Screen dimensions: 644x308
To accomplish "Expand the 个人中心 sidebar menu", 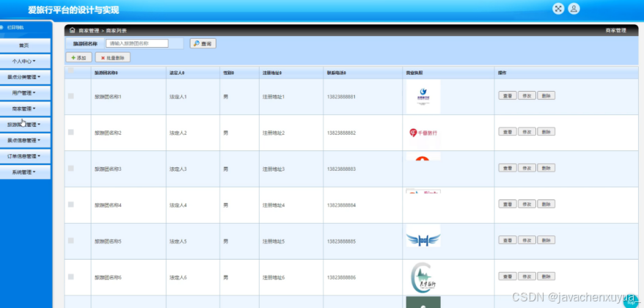I will point(24,61).
